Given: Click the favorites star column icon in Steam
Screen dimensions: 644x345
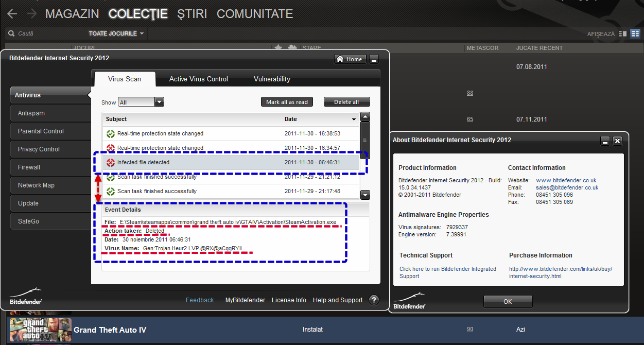Looking at the screenshot, I should 279,48.
